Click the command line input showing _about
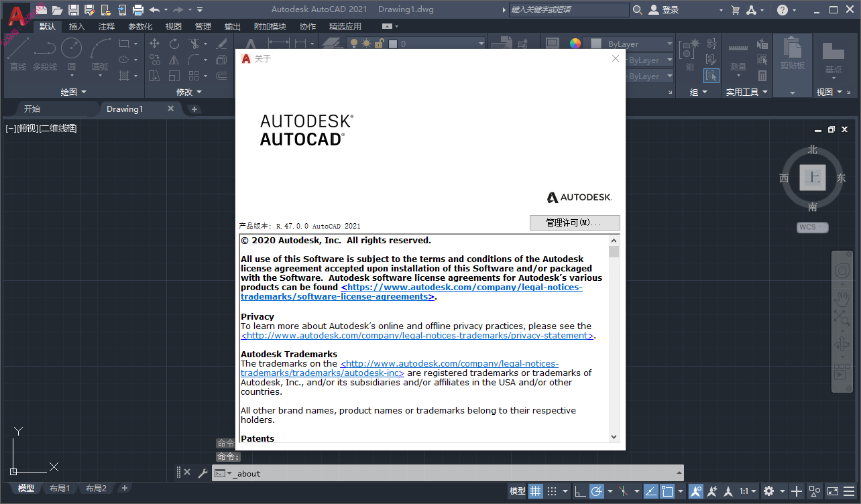 click(x=448, y=473)
